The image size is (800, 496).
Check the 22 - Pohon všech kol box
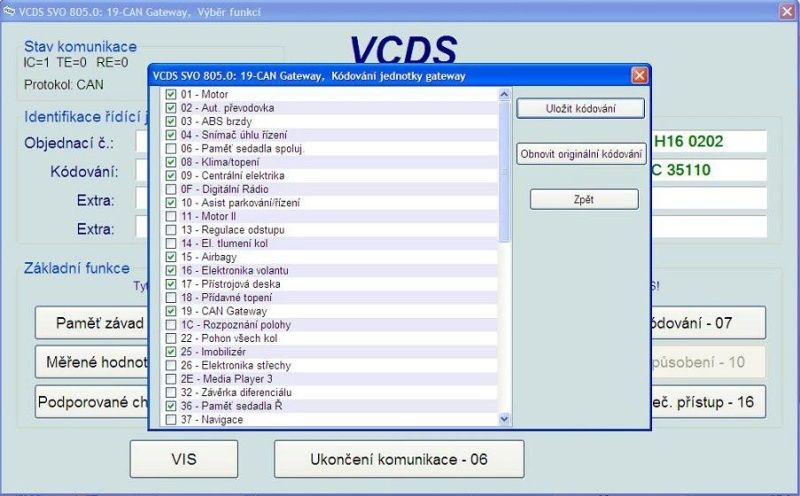point(171,338)
